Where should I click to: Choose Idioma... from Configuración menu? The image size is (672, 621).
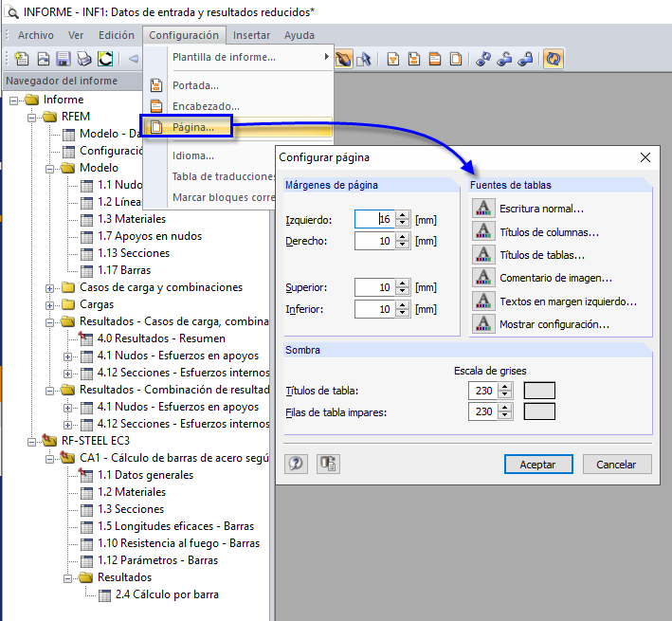(210, 155)
